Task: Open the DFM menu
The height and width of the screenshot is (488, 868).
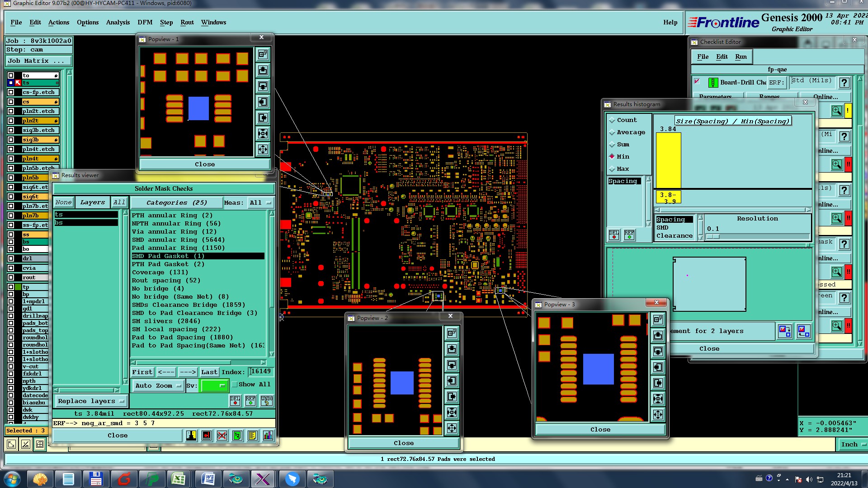Action: [x=145, y=23]
